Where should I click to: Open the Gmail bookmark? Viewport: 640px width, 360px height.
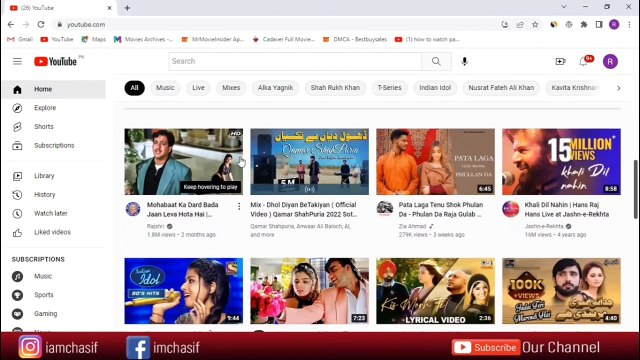click(20, 39)
